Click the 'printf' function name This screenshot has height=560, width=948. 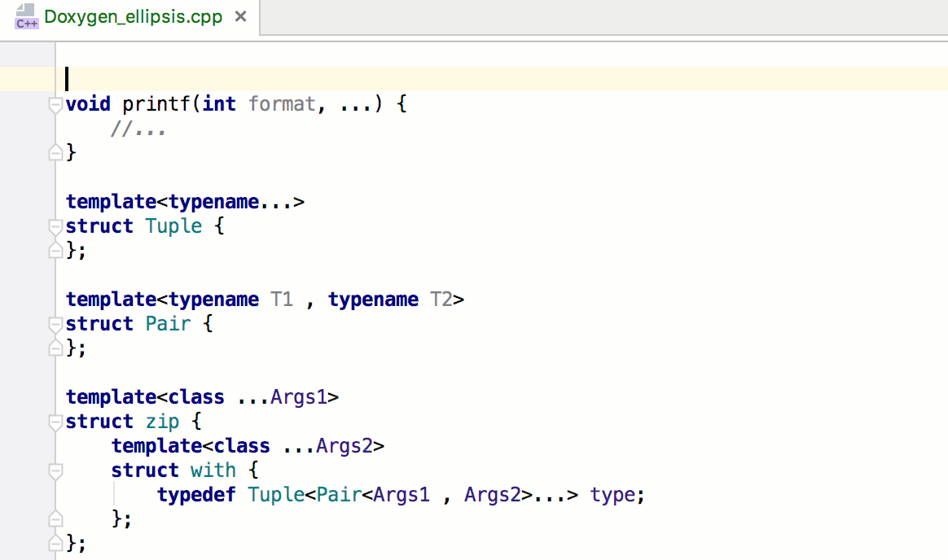(156, 104)
